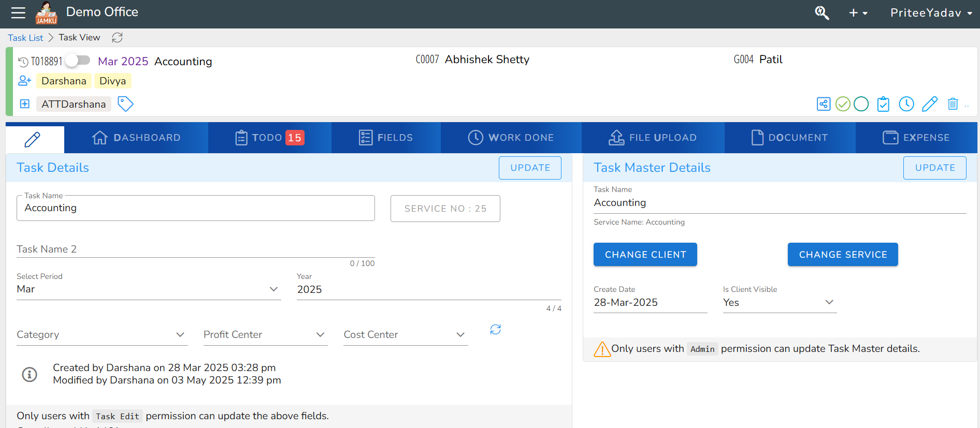Click the clipboard check icon
The width and height of the screenshot is (980, 428).
coord(883,104)
